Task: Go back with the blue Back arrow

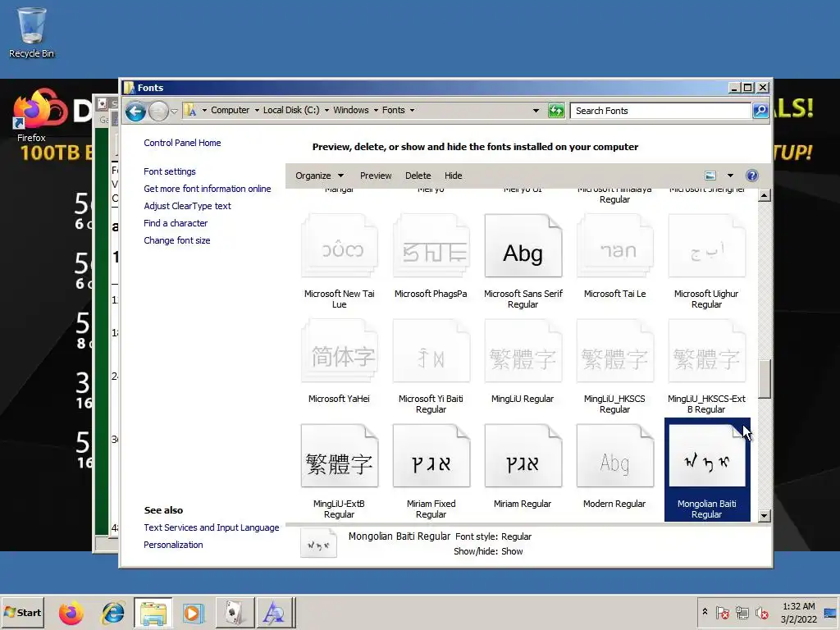Action: 135,111
